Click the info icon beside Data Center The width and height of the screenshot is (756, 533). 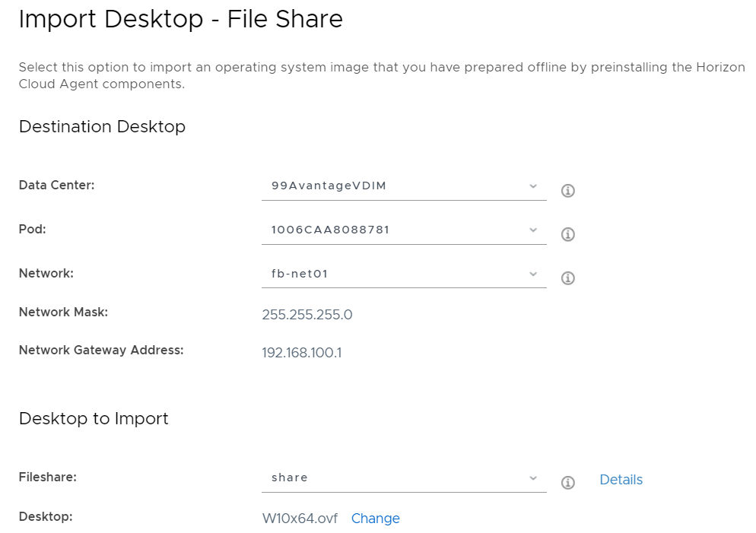[567, 190]
